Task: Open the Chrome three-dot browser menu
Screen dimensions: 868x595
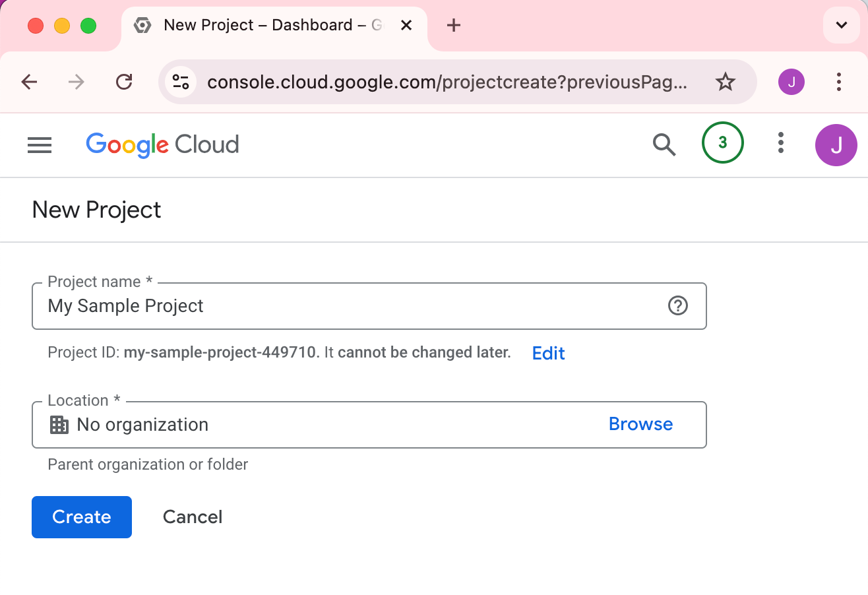Action: pyautogui.click(x=839, y=82)
